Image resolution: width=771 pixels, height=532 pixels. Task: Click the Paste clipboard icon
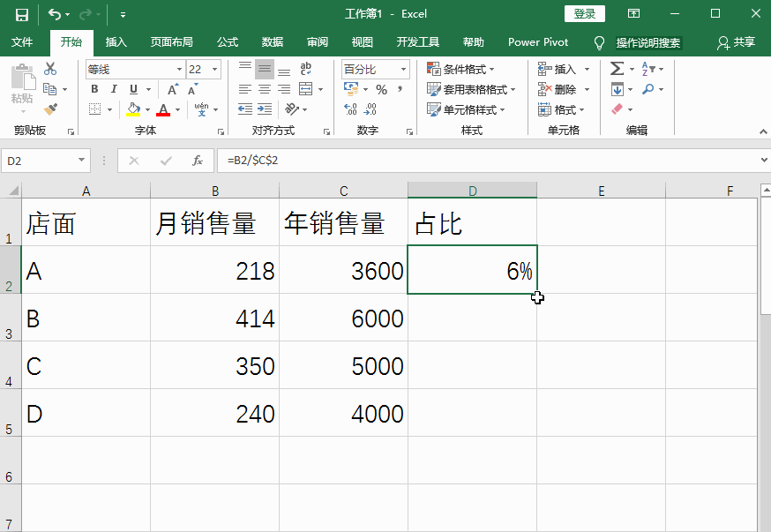pos(23,78)
